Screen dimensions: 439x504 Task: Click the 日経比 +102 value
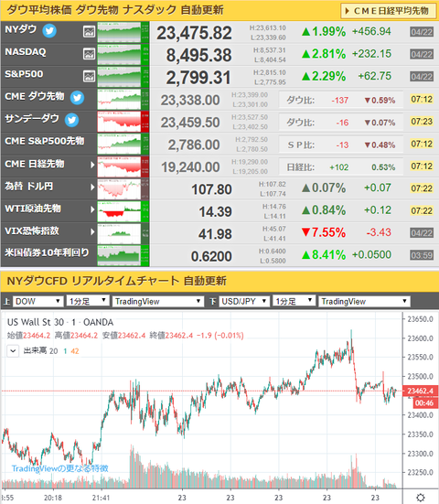(x=339, y=167)
